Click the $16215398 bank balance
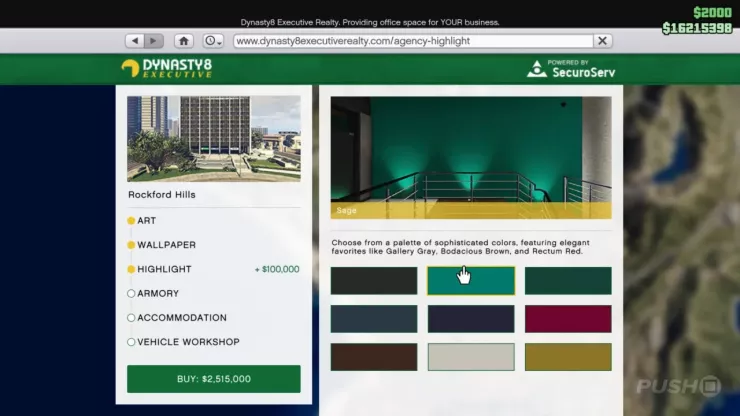Image resolution: width=740 pixels, height=416 pixels. click(697, 28)
